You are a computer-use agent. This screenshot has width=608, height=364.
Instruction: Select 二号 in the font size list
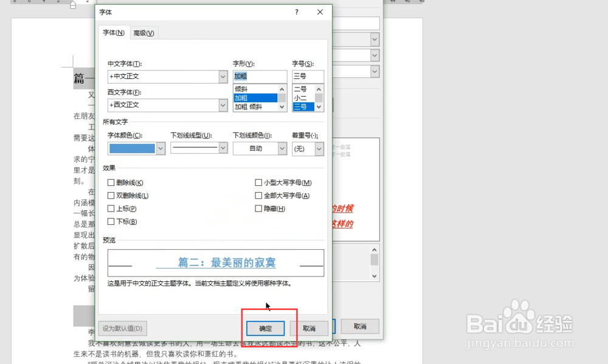(303, 89)
